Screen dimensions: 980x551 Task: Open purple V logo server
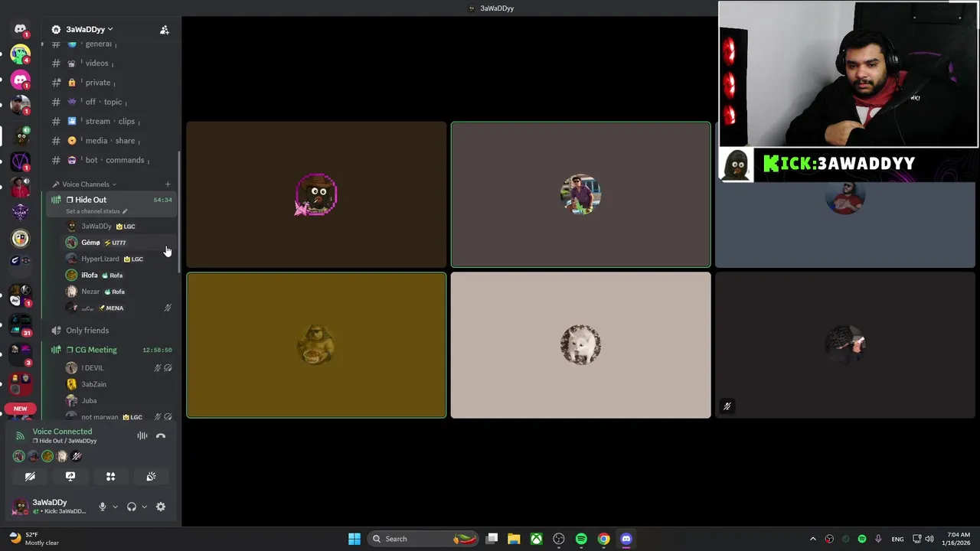click(20, 161)
